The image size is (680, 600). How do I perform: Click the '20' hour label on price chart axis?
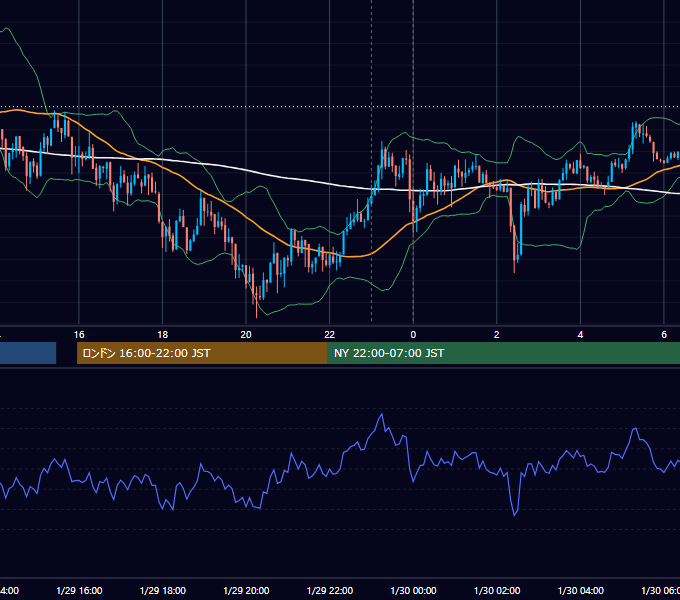pyautogui.click(x=246, y=335)
